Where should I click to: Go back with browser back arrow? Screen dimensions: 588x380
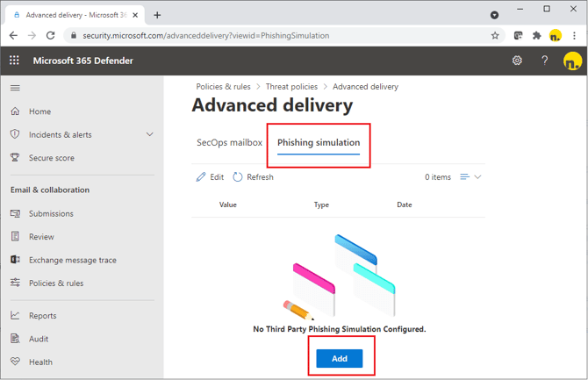[x=13, y=36]
